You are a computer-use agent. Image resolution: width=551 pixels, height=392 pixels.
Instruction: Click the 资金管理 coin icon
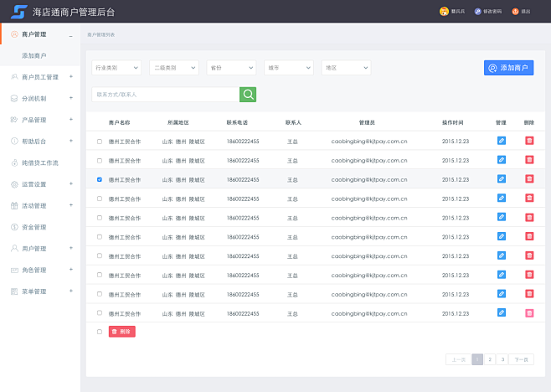coord(14,227)
